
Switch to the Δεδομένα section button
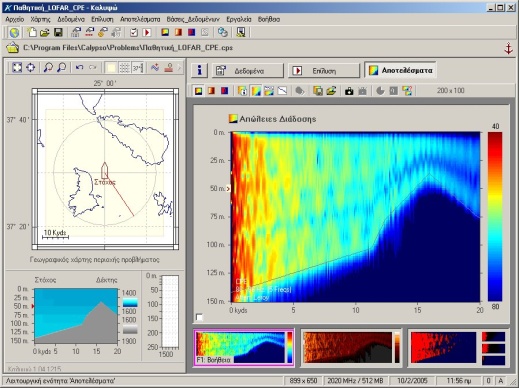pos(248,71)
